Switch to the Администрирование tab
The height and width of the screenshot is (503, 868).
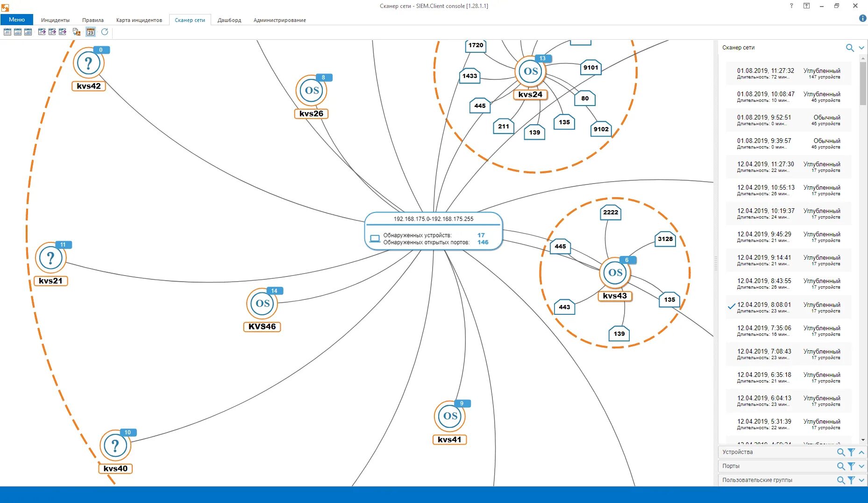[280, 20]
